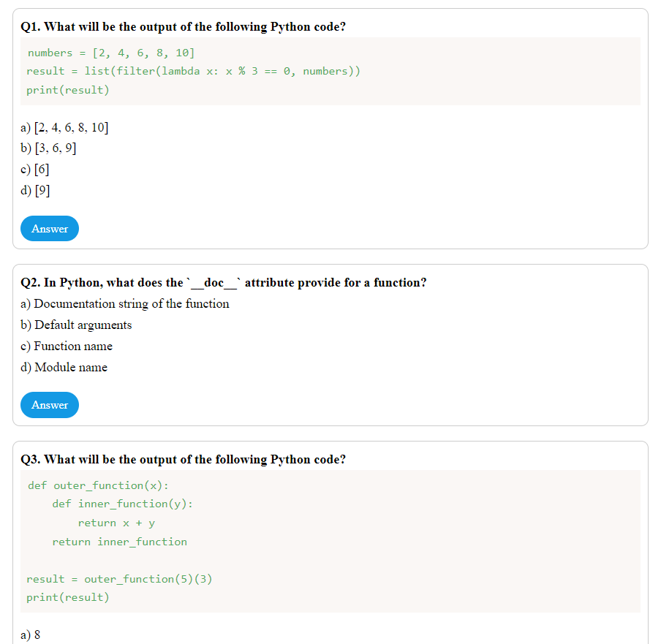Click the print(result) line in Q1 code
661x644 pixels.
(67, 89)
